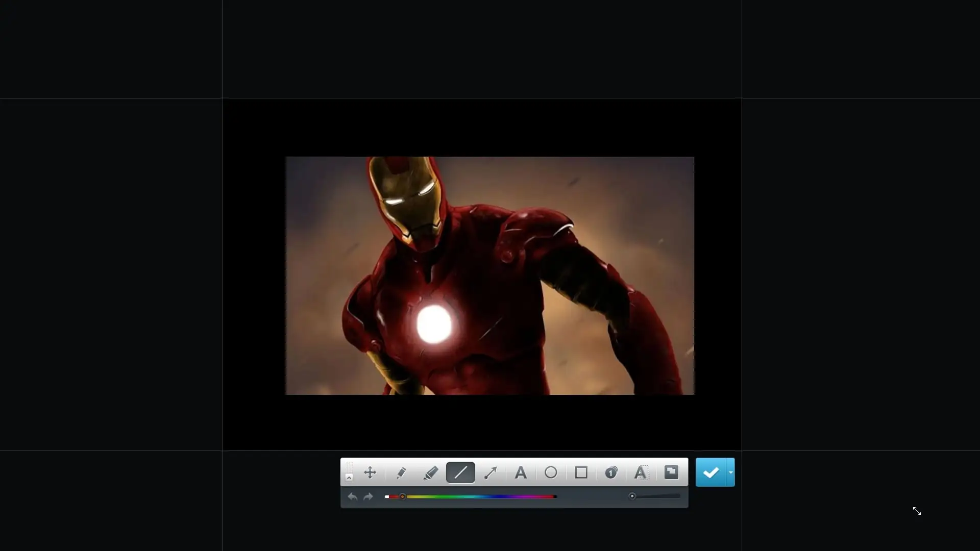Viewport: 980px width, 551px height.
Task: Select the Pencil drawing tool
Action: point(401,472)
